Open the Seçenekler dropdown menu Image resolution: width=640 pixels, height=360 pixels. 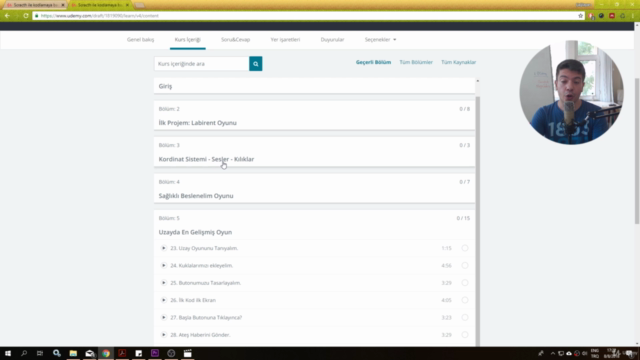tap(380, 40)
